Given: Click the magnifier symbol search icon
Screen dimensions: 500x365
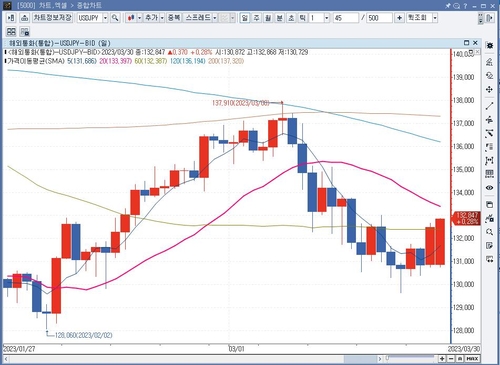Looking at the screenshot, I should [x=115, y=18].
